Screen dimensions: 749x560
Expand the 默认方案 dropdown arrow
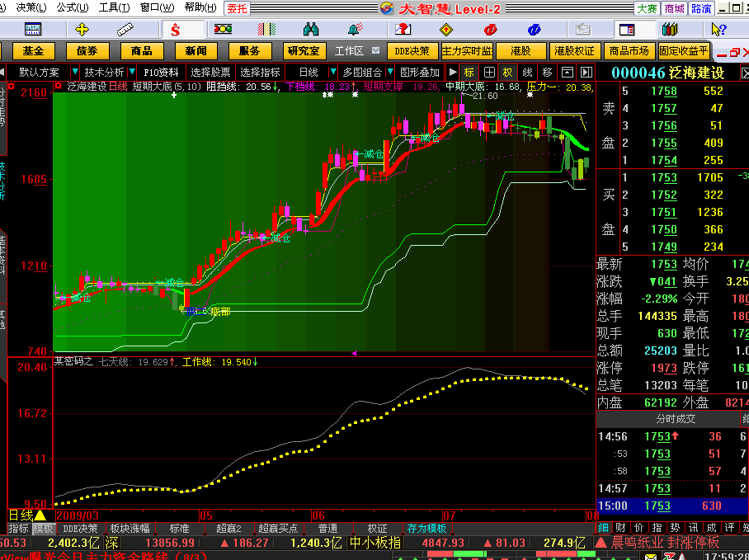(x=74, y=73)
